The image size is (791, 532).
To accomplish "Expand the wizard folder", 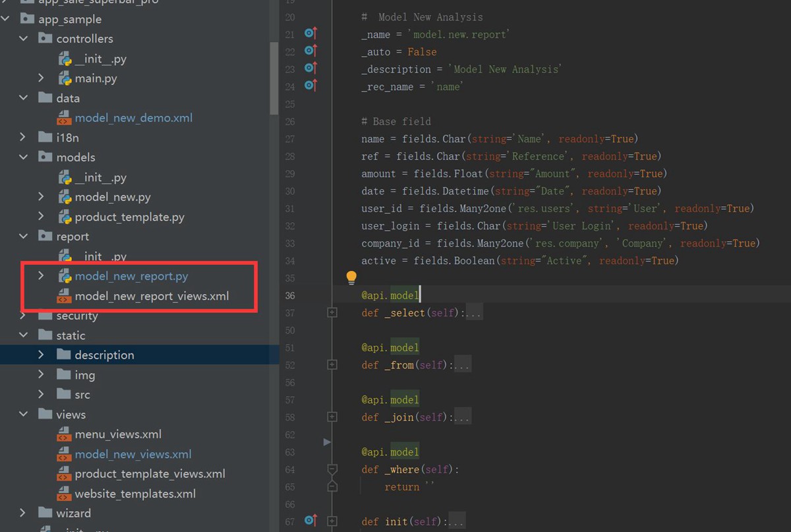I will tap(23, 513).
